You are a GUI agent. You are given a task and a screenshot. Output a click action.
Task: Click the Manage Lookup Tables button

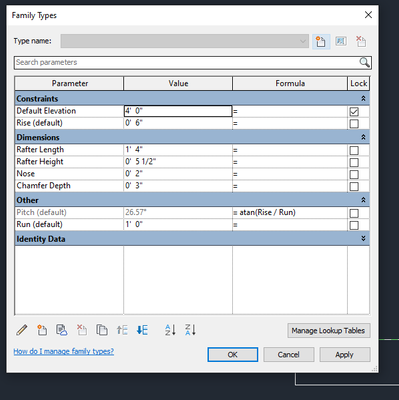pyautogui.click(x=329, y=331)
